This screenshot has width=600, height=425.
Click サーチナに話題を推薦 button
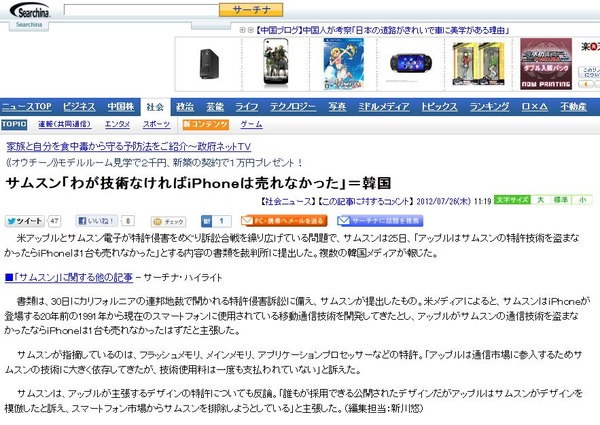click(x=380, y=221)
